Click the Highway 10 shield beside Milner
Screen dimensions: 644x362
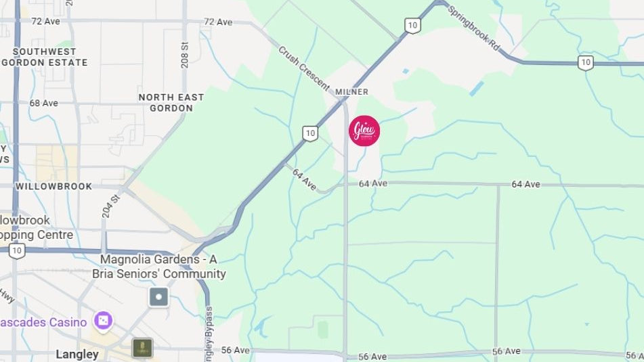click(310, 133)
